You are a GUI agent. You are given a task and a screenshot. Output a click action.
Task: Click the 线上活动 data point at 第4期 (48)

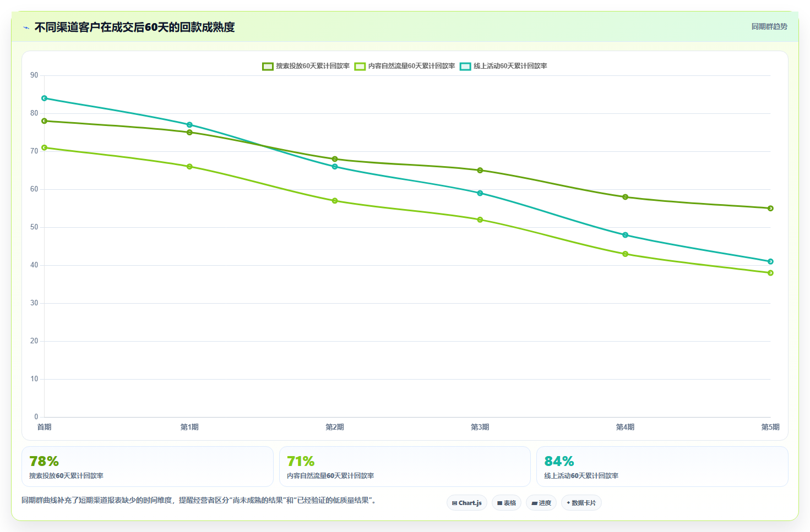(626, 235)
